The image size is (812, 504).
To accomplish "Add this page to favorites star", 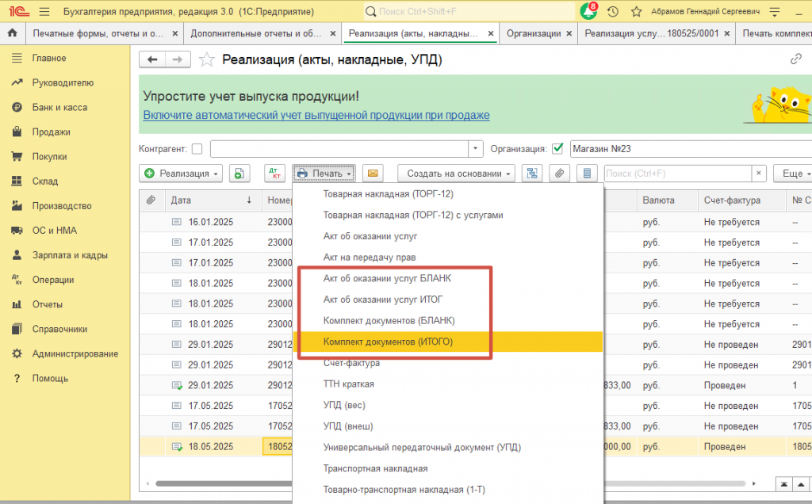I will coord(207,59).
